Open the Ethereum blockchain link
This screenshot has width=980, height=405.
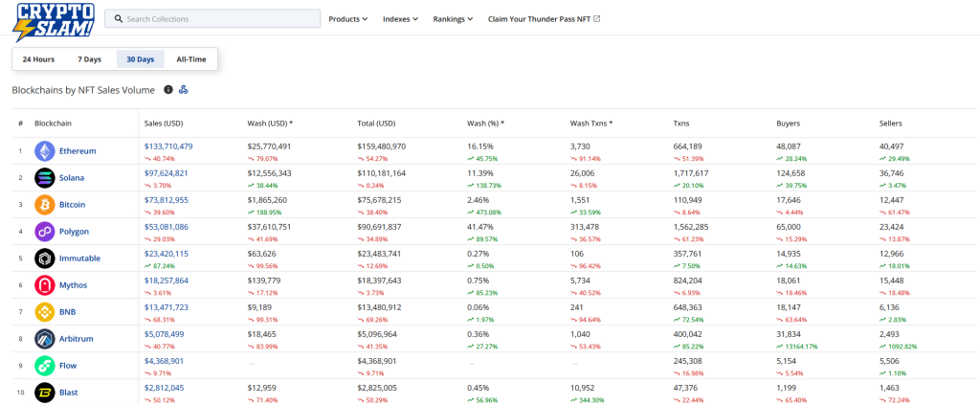click(x=78, y=151)
